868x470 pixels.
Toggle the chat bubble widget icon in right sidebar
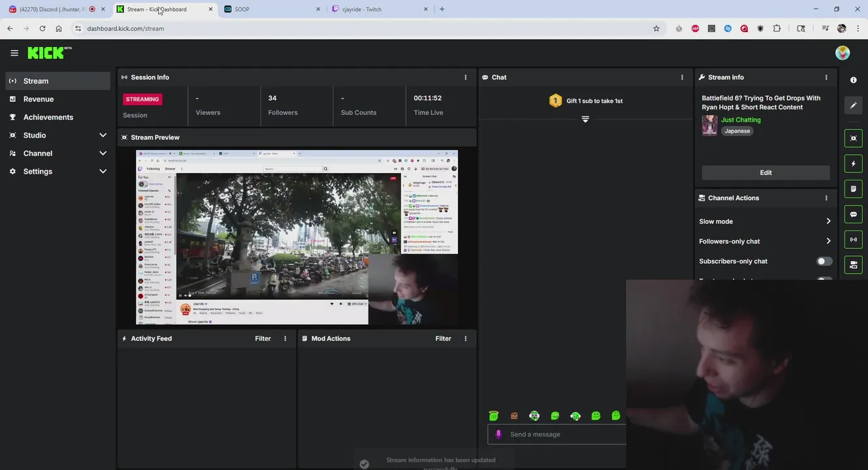pos(853,214)
